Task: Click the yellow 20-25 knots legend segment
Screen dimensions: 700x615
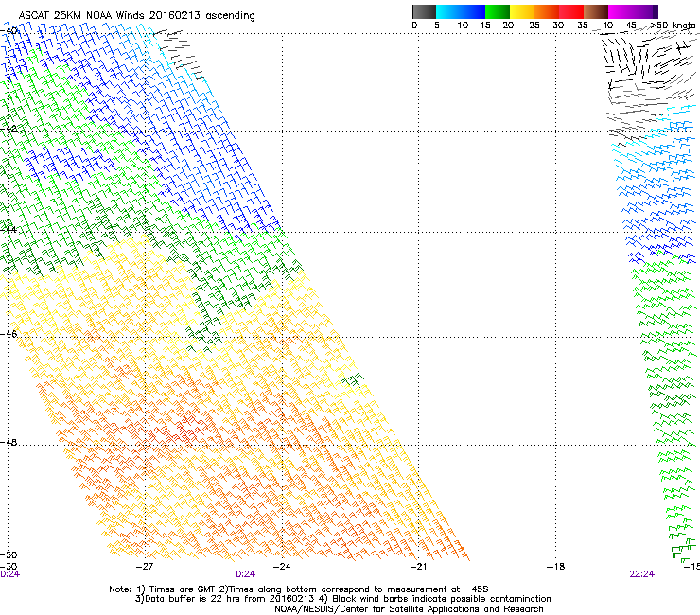Action: 522,11
